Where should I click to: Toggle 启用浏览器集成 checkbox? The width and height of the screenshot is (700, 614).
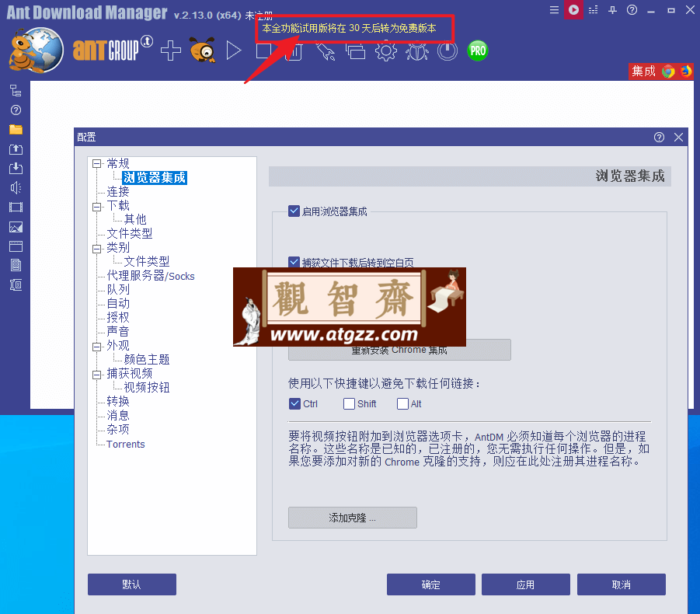(x=294, y=211)
